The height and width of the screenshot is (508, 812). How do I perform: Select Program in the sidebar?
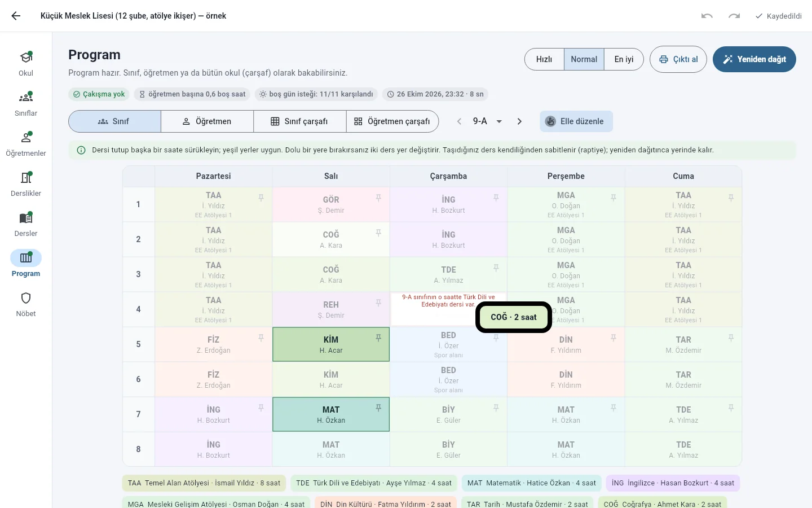tap(26, 264)
